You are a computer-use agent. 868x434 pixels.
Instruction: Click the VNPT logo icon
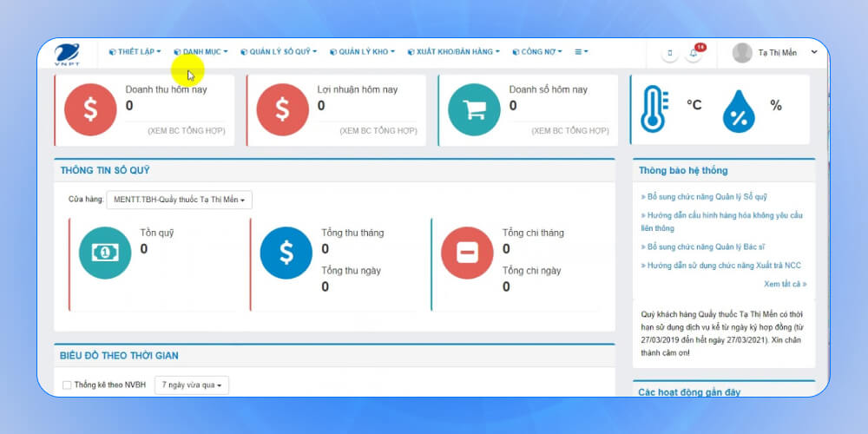67,54
